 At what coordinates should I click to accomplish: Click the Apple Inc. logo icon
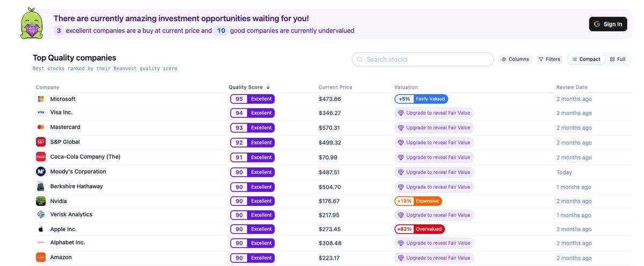[x=40, y=229]
